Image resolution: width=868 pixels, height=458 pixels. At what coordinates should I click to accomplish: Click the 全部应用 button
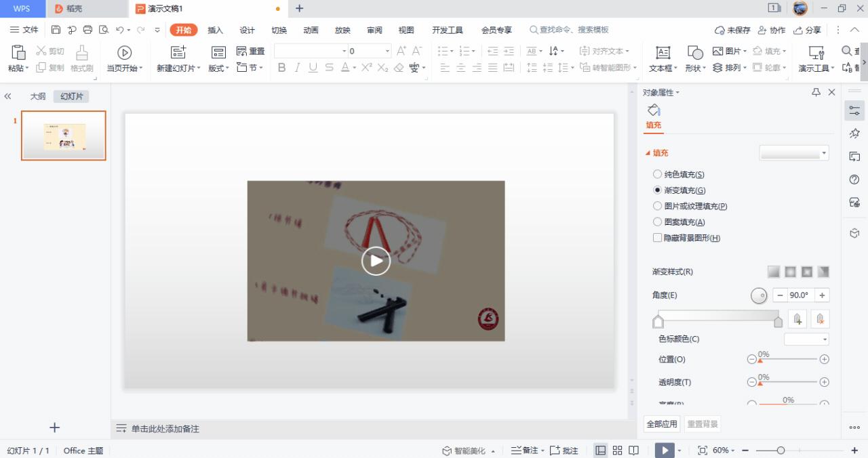pyautogui.click(x=661, y=423)
